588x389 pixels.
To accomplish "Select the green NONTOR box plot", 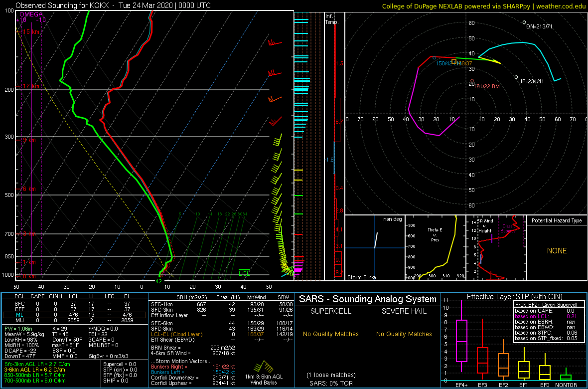I will (x=566, y=375).
